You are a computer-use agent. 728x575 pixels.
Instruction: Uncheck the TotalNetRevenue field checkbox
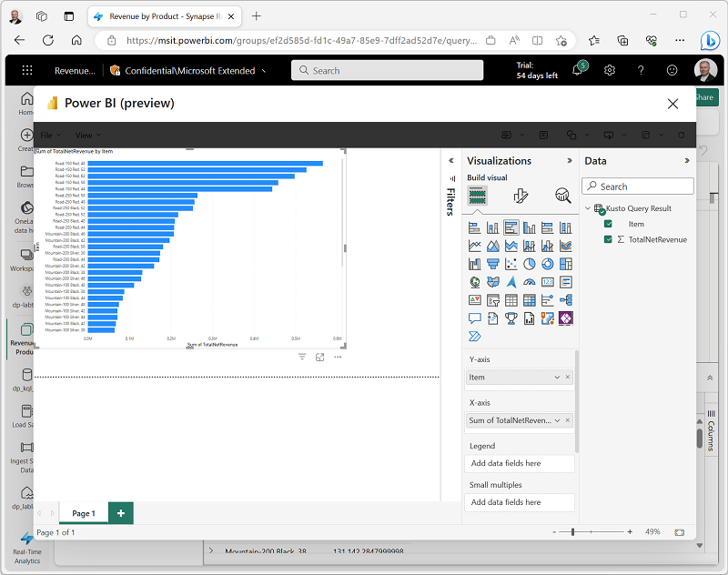point(609,239)
